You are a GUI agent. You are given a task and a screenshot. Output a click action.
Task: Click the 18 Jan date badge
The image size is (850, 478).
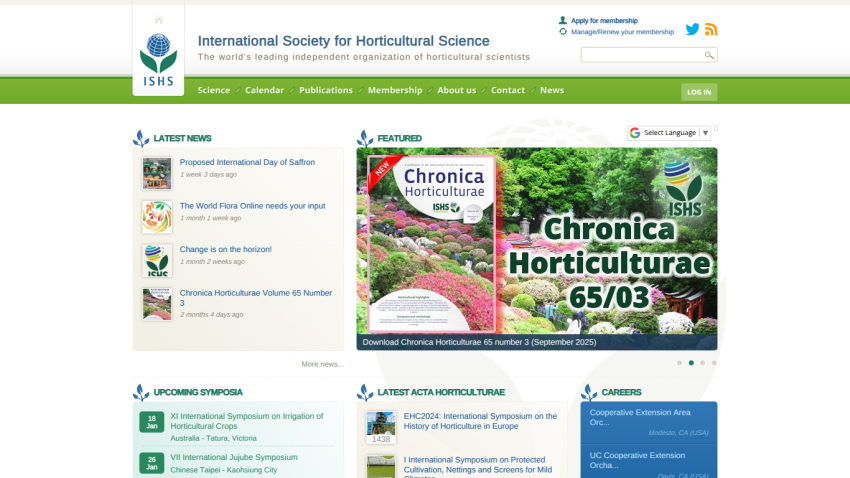[x=152, y=422]
